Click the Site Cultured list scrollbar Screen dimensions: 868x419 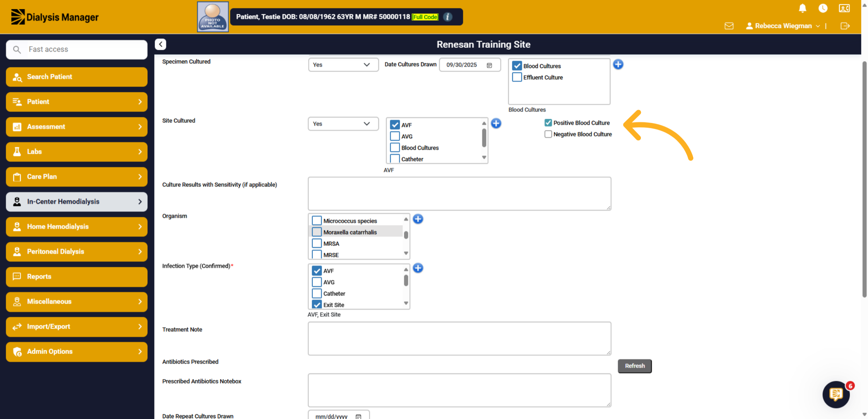[x=484, y=138]
